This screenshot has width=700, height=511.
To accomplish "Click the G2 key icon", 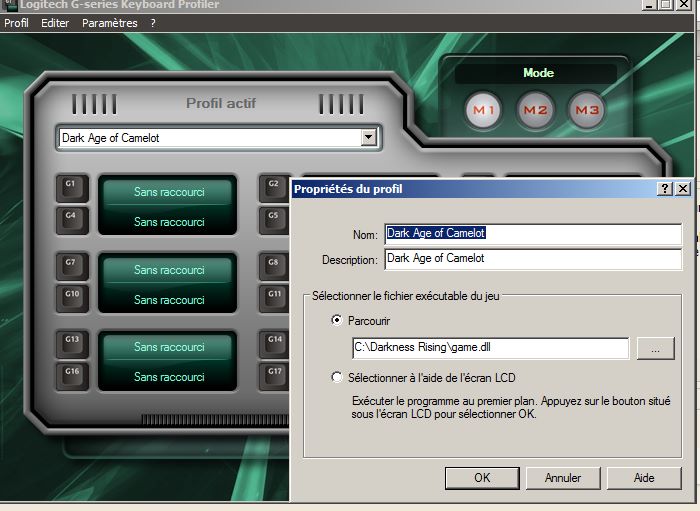I will click(x=274, y=188).
